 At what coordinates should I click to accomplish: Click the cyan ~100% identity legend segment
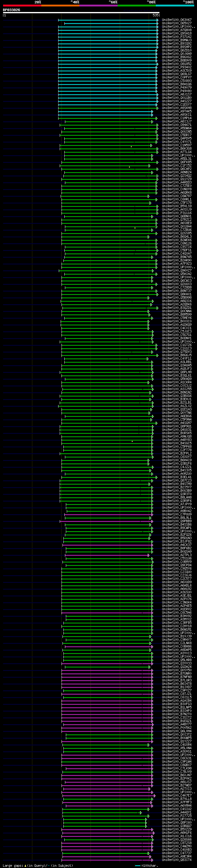175,6
